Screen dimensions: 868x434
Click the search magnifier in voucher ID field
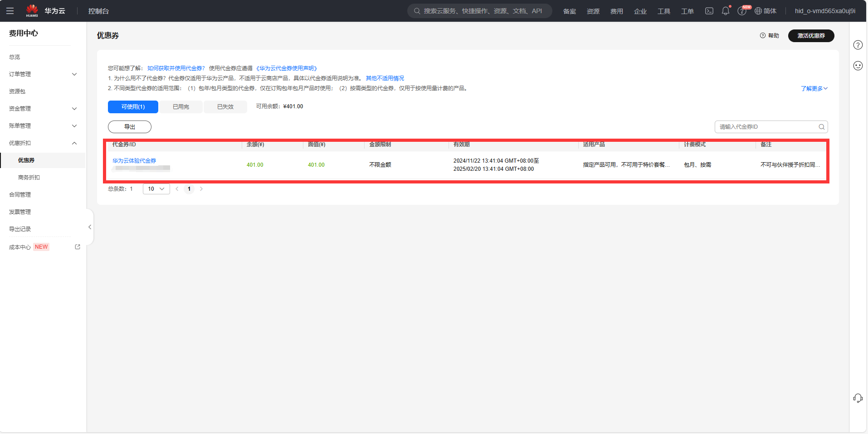click(x=821, y=127)
